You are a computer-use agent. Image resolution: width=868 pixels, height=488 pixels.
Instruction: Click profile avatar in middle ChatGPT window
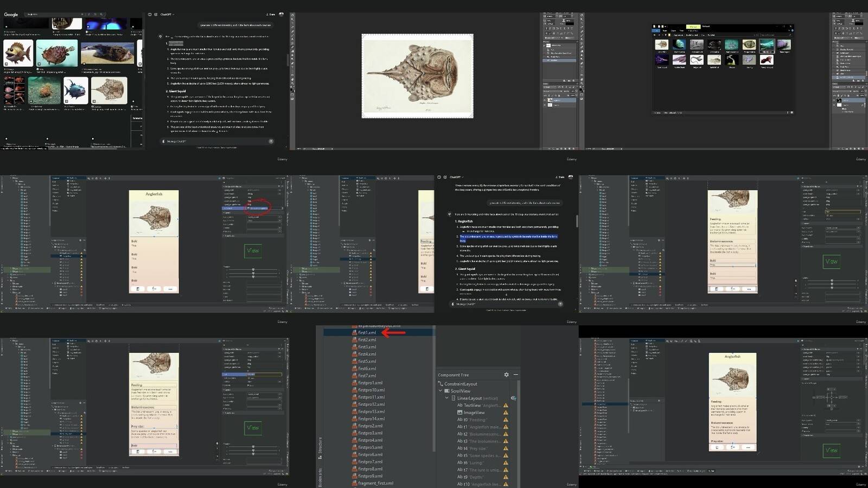(570, 177)
